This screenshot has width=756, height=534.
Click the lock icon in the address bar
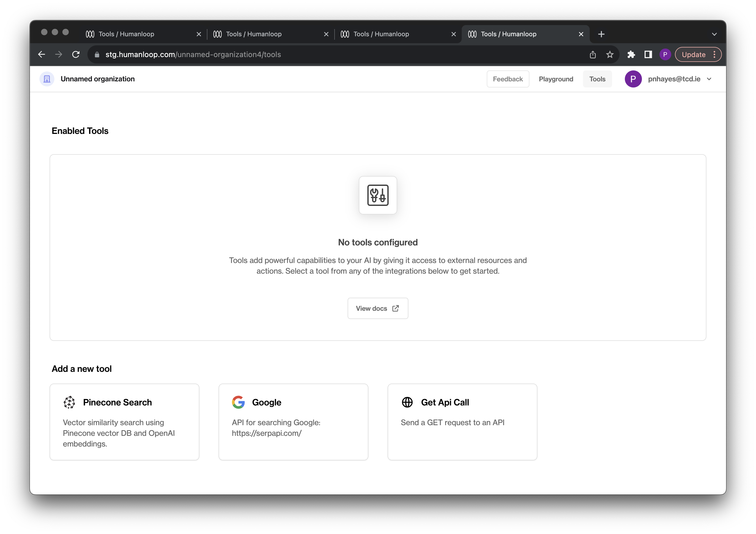pyautogui.click(x=97, y=55)
